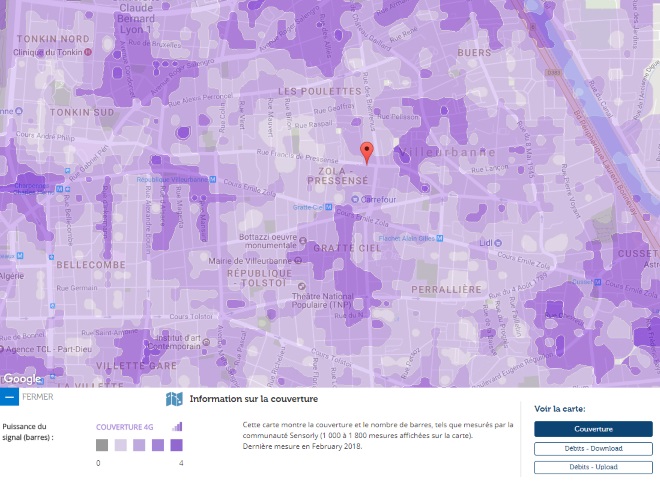Click the Google logo on map

pos(21,379)
